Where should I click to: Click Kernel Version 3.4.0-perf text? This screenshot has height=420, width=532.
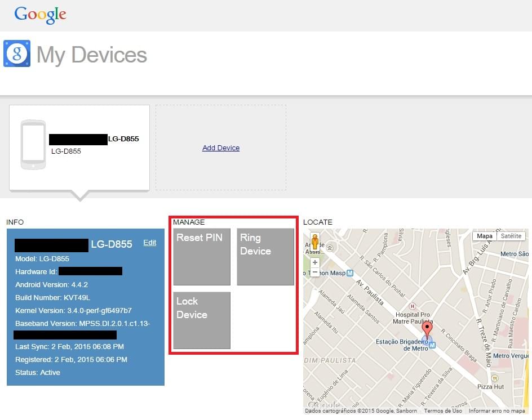click(x=73, y=311)
